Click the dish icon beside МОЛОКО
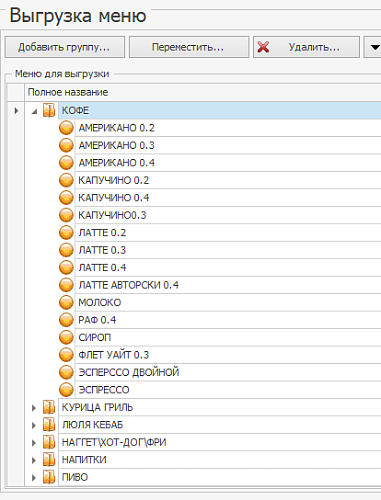 pos(66,302)
